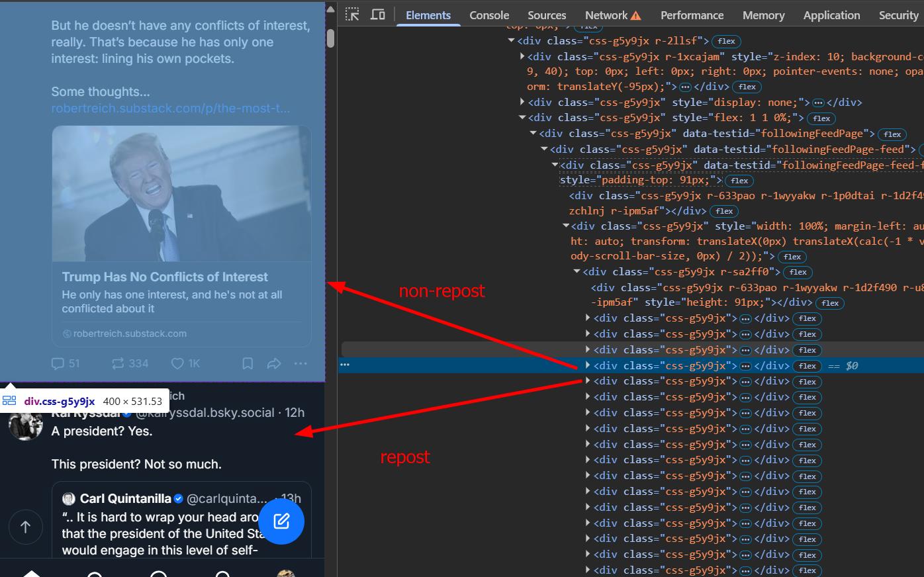Screen dimensions: 924x577
Task: Click the Network tab warning triangle
Action: pos(636,15)
